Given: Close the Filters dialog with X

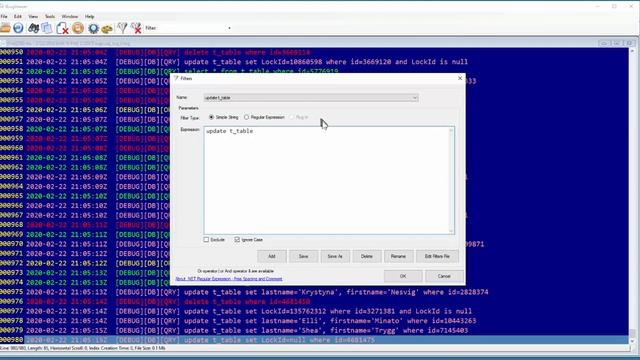Looking at the screenshot, I should tap(460, 78).
